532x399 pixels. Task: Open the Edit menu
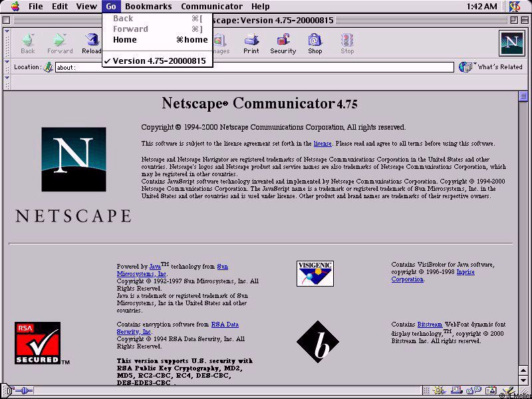coord(60,6)
